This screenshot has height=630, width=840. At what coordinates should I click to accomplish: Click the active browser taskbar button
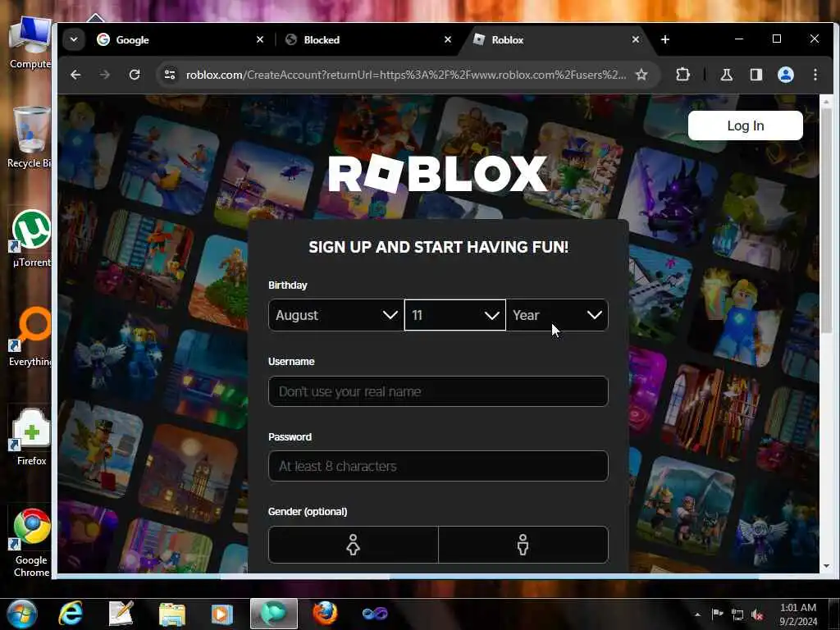coord(274,614)
